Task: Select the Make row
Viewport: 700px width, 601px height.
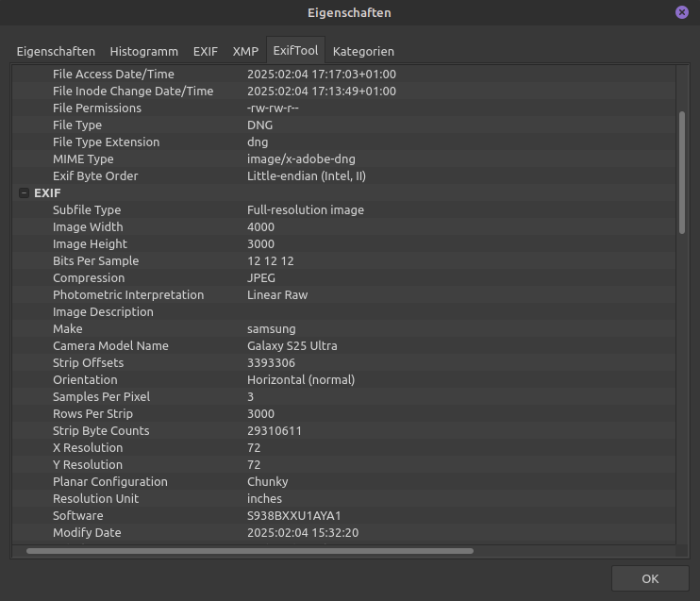Action: coord(68,328)
